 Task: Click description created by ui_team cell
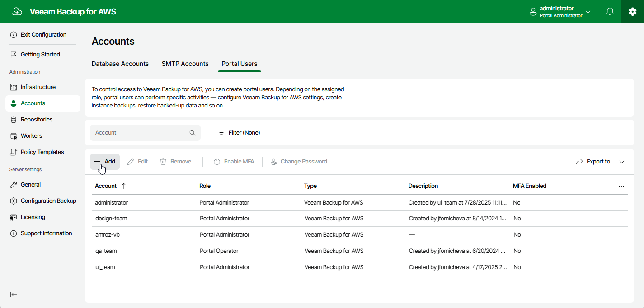(457, 203)
